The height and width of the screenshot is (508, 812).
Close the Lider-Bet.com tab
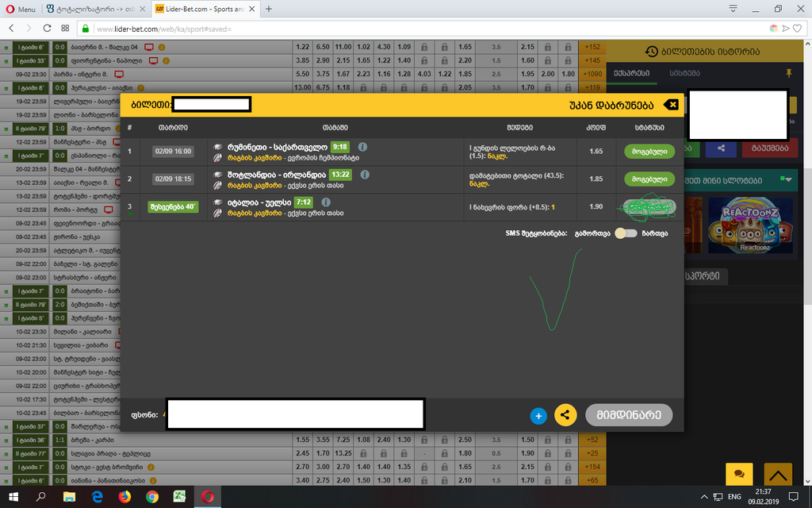pyautogui.click(x=251, y=9)
